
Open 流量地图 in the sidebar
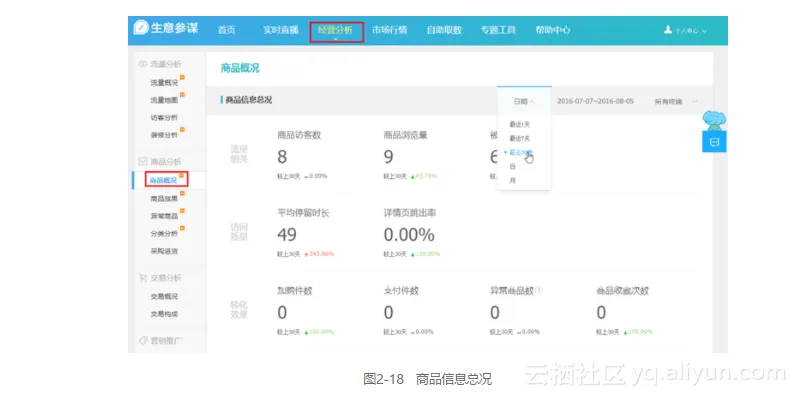point(164,101)
